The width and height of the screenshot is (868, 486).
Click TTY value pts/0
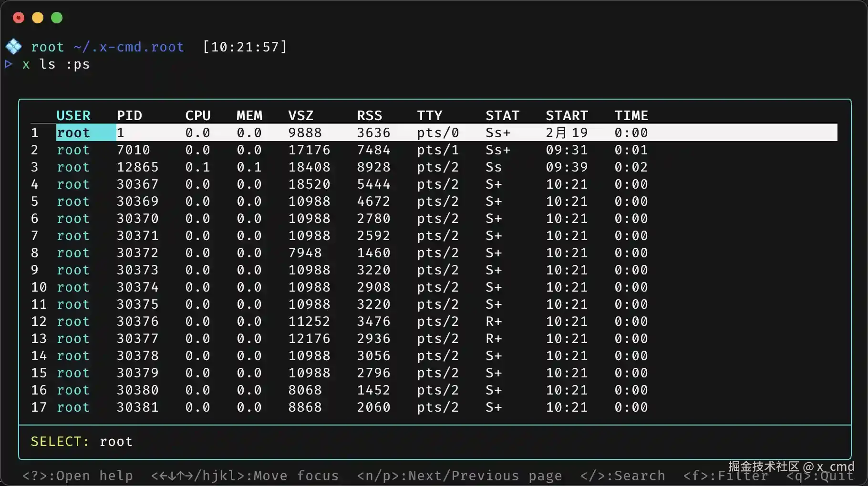(438, 132)
